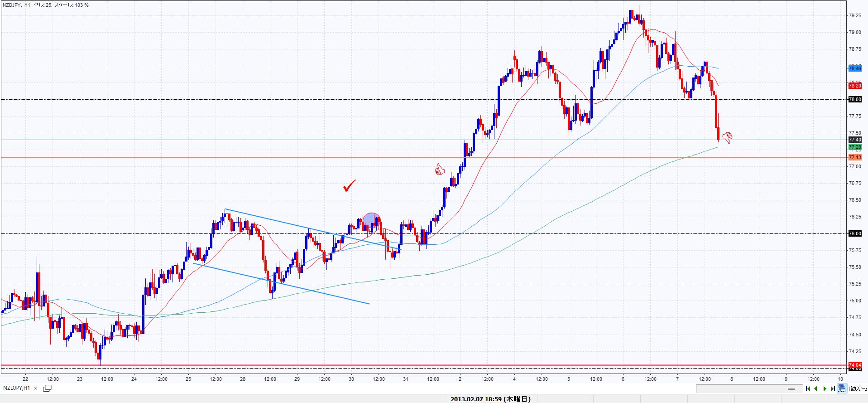Image resolution: width=868 pixels, height=403 pixels.
Task: Select the red checkmark annotation
Action: 349,186
